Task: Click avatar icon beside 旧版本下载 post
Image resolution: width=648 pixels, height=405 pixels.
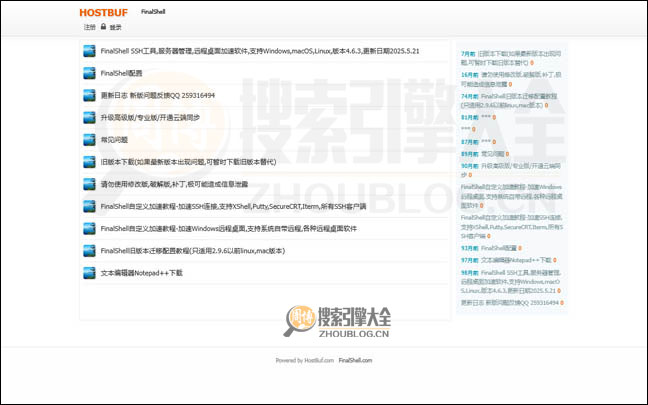Action: (x=89, y=162)
